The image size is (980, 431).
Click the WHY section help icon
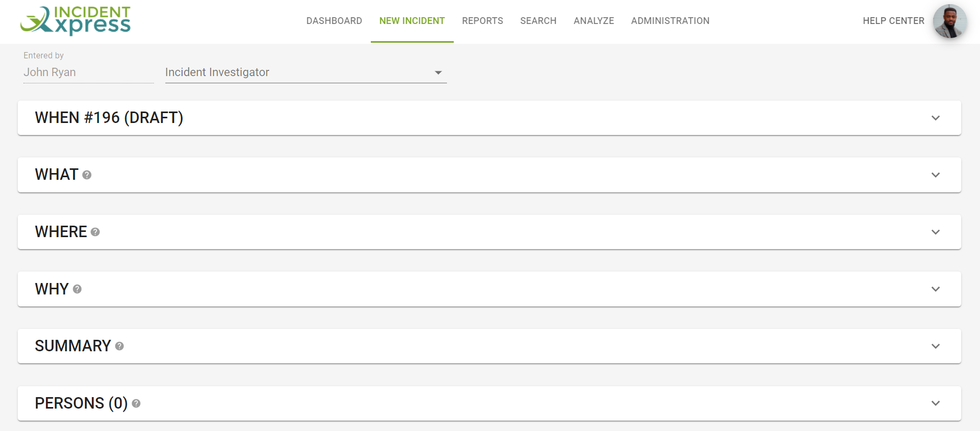(x=77, y=289)
